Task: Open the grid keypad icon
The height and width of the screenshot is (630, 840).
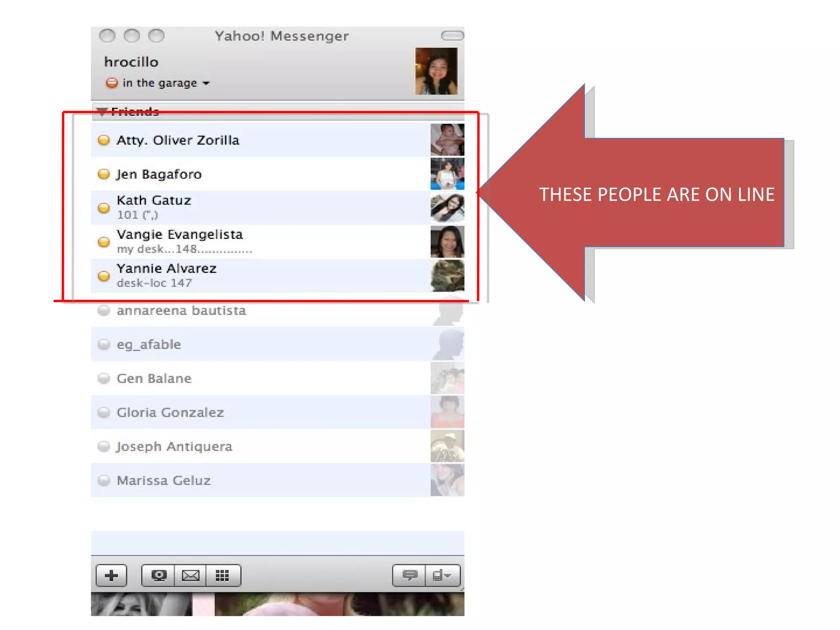Action: 223,575
